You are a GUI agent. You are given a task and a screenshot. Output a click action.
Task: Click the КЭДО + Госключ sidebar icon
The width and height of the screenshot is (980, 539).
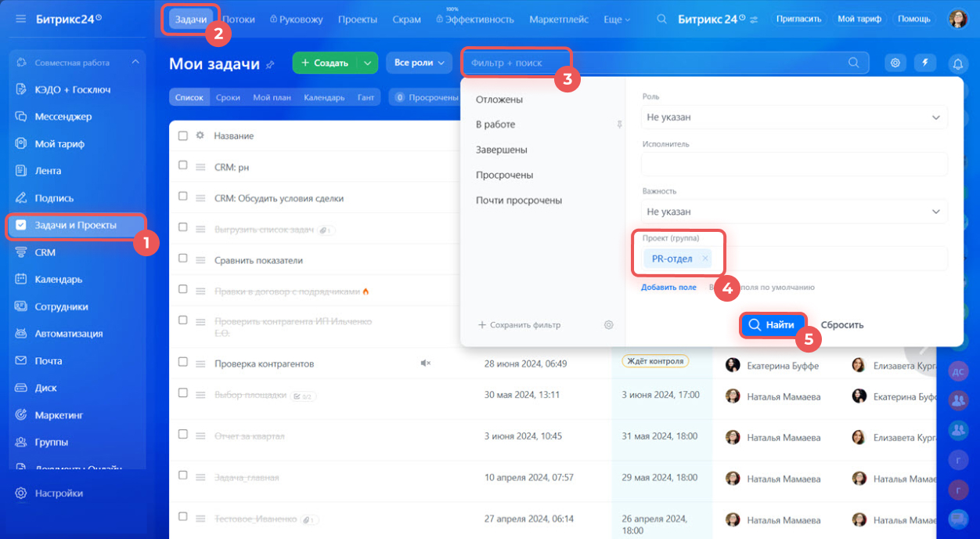coord(21,89)
